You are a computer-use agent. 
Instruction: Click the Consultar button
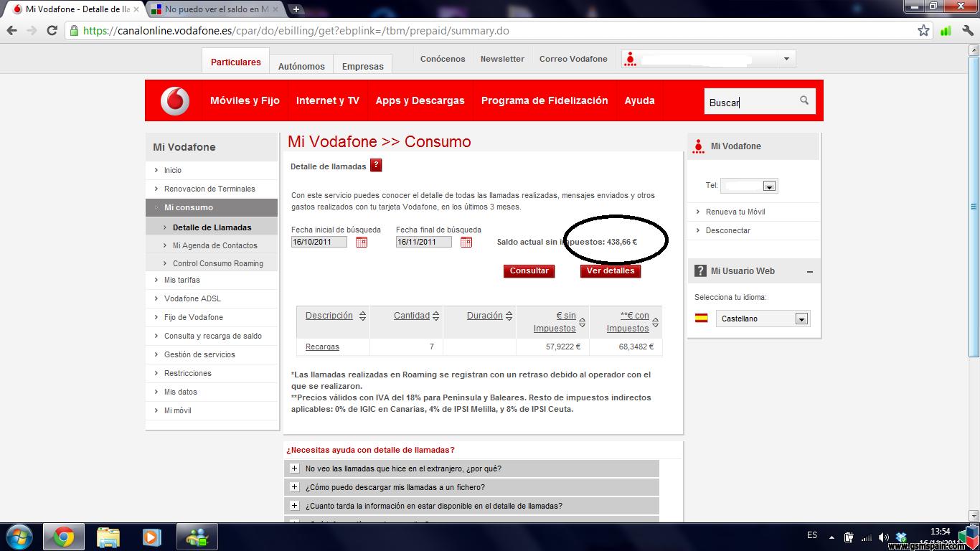pyautogui.click(x=529, y=271)
